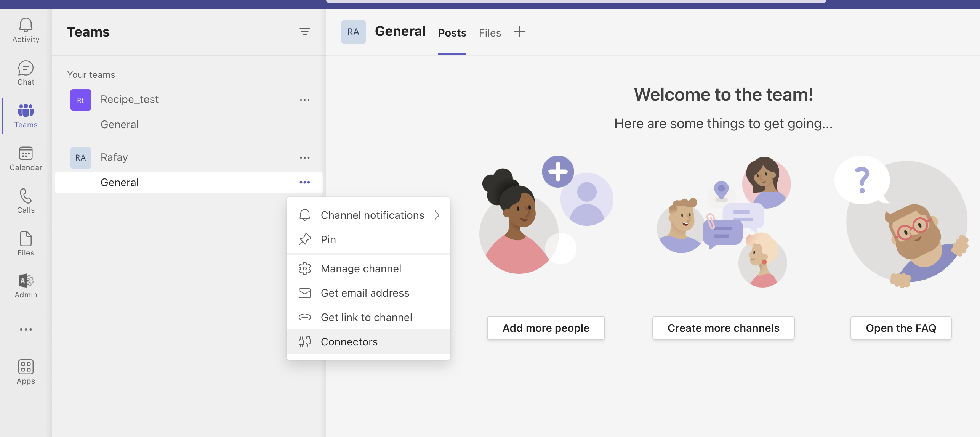Open more options for Rafay team
980x437 pixels.
pyautogui.click(x=304, y=158)
